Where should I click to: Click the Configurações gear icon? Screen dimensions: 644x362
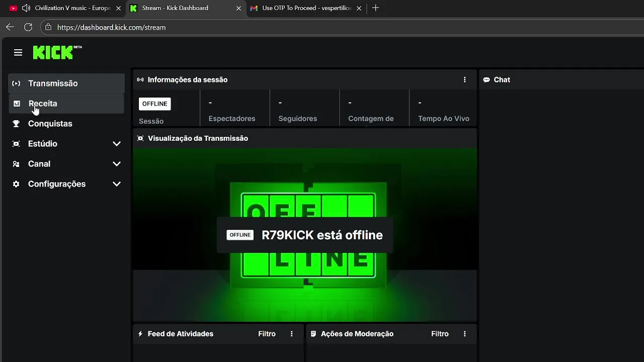coord(16,184)
